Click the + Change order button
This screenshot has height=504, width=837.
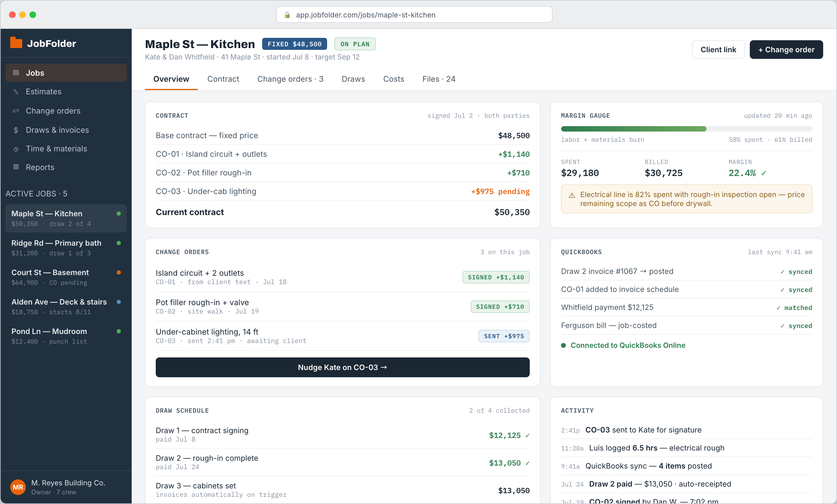point(786,50)
